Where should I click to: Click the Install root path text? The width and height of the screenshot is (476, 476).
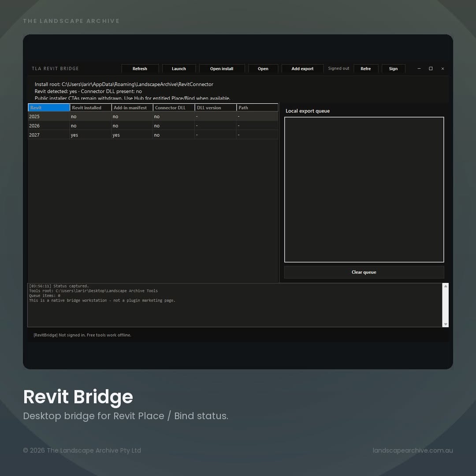[124, 84]
